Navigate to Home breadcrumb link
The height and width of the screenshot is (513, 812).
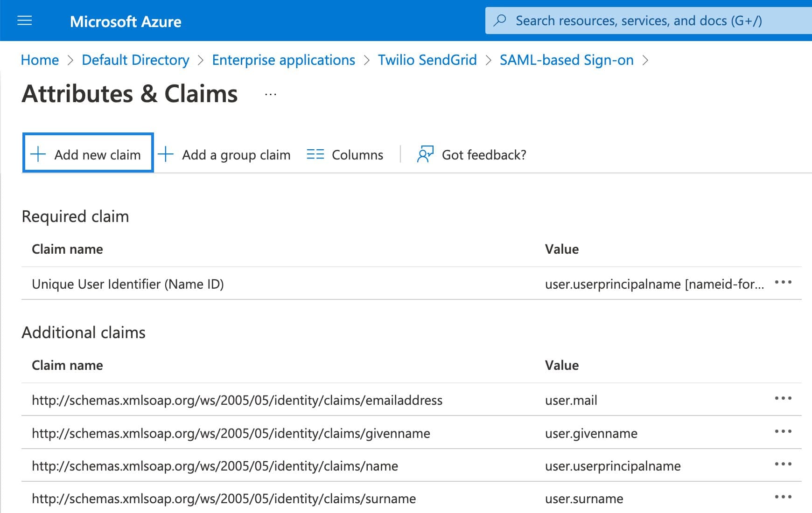point(40,60)
